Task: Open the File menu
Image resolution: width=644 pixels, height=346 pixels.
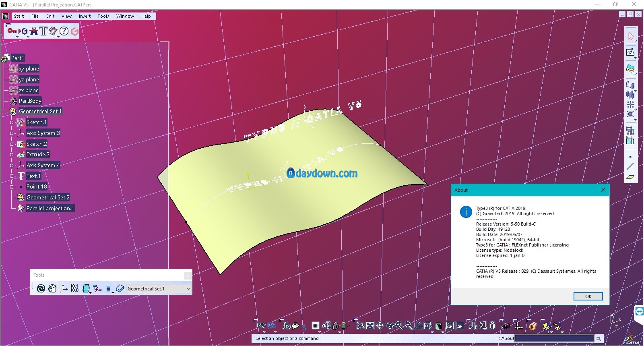Action: [35, 16]
